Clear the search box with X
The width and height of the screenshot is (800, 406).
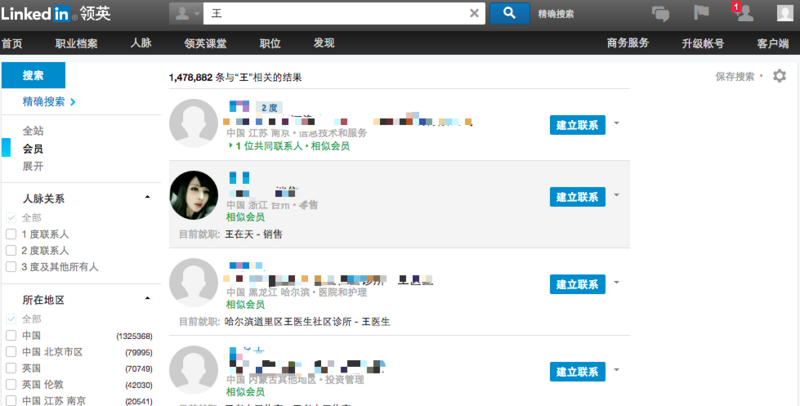pos(474,13)
